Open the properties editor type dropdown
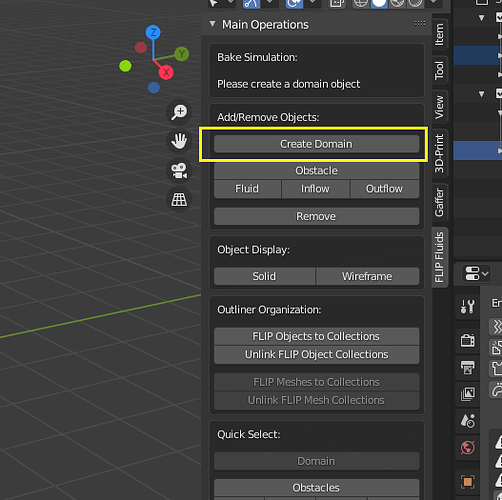 (477, 273)
